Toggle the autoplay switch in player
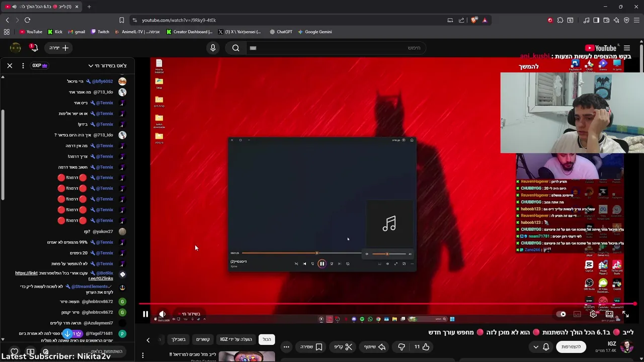The width and height of the screenshot is (644, 362). [562, 314]
